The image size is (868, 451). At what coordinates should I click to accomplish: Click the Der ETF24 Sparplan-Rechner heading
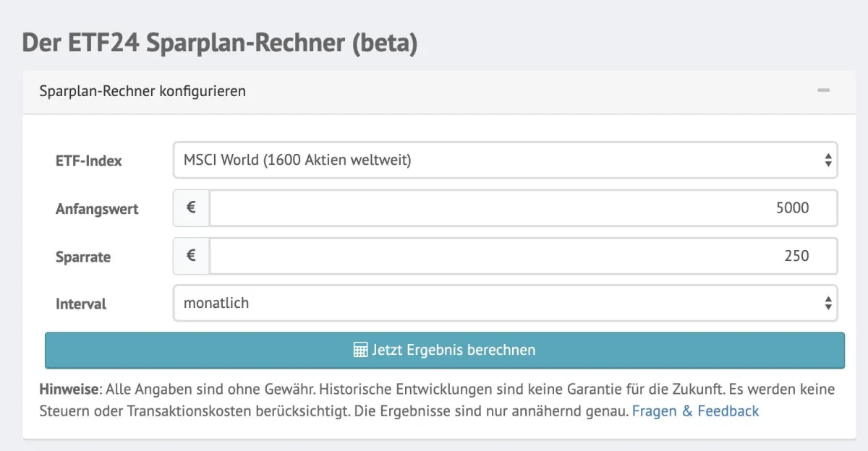click(x=220, y=44)
